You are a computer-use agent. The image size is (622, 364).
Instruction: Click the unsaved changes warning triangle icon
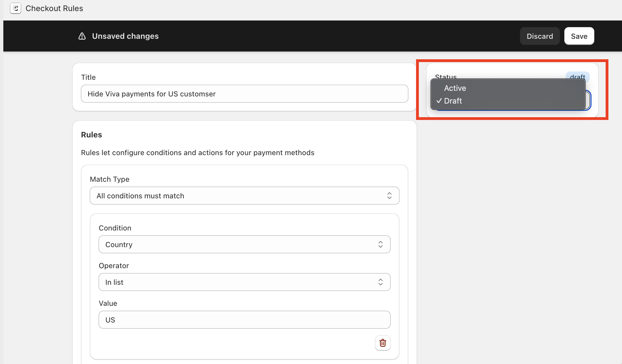click(x=82, y=36)
